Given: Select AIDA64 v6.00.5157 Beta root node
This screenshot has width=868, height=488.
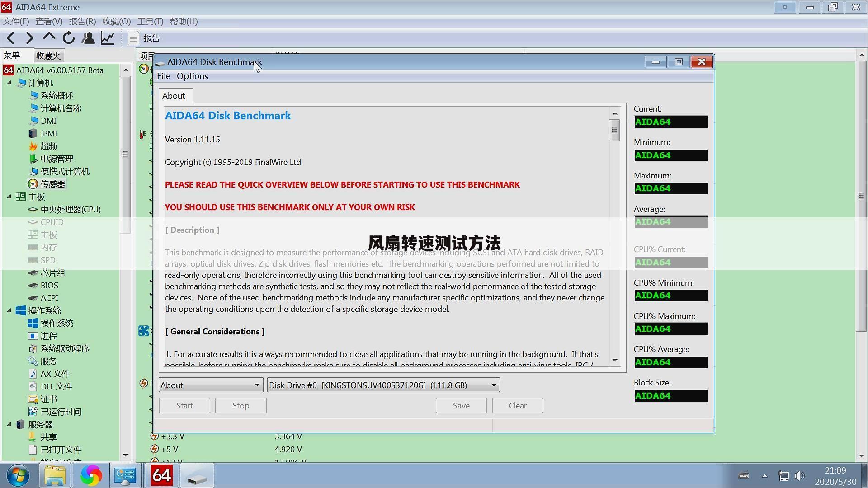Looking at the screenshot, I should tap(60, 70).
